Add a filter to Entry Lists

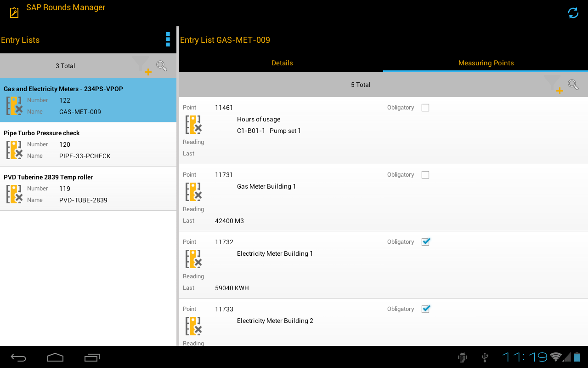142,66
